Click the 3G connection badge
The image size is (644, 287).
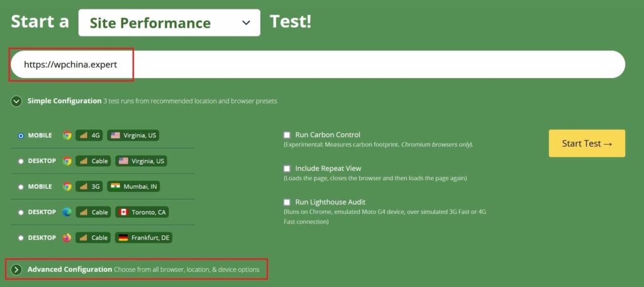pyautogui.click(x=89, y=187)
